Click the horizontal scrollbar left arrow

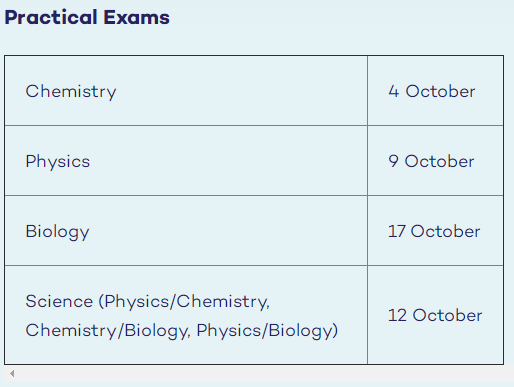coord(12,374)
